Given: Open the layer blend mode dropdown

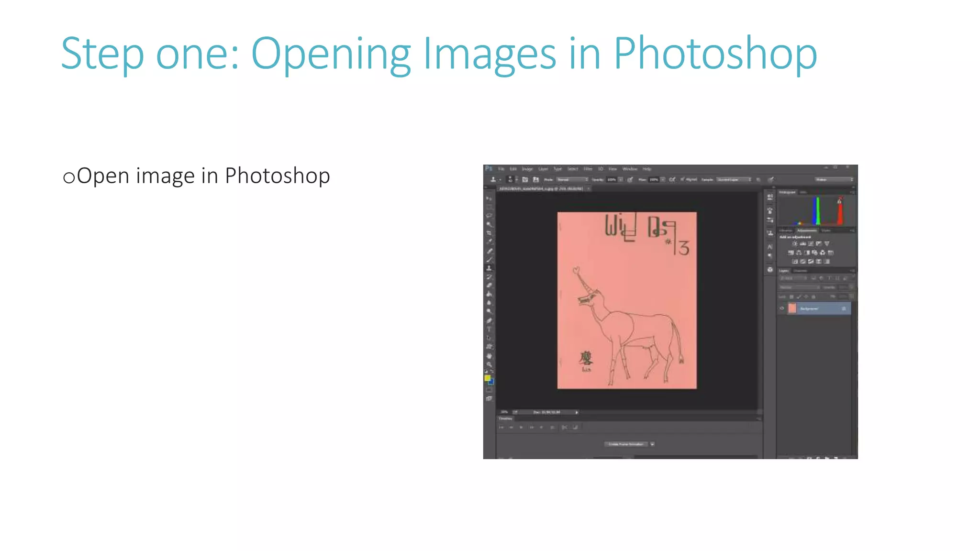Looking at the screenshot, I should [800, 287].
